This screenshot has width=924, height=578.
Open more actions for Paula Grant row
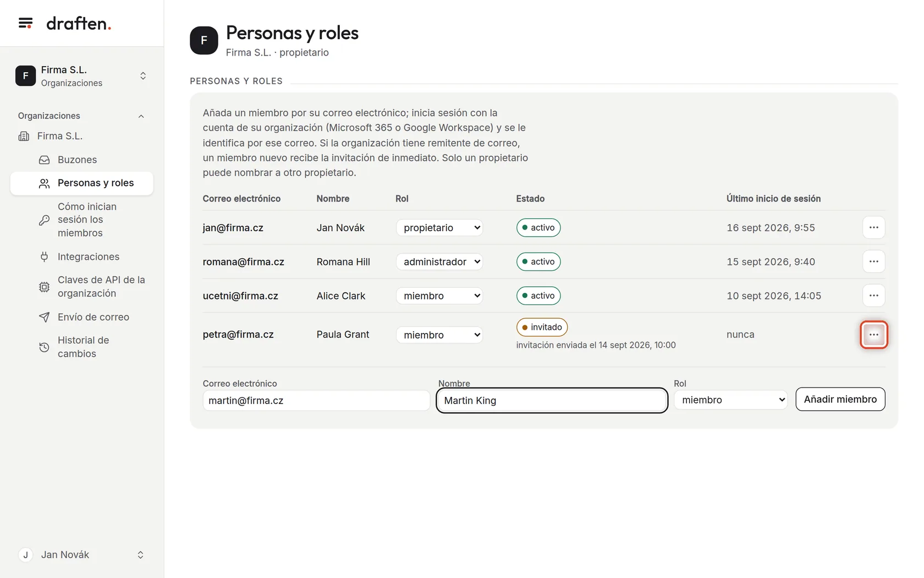874,335
